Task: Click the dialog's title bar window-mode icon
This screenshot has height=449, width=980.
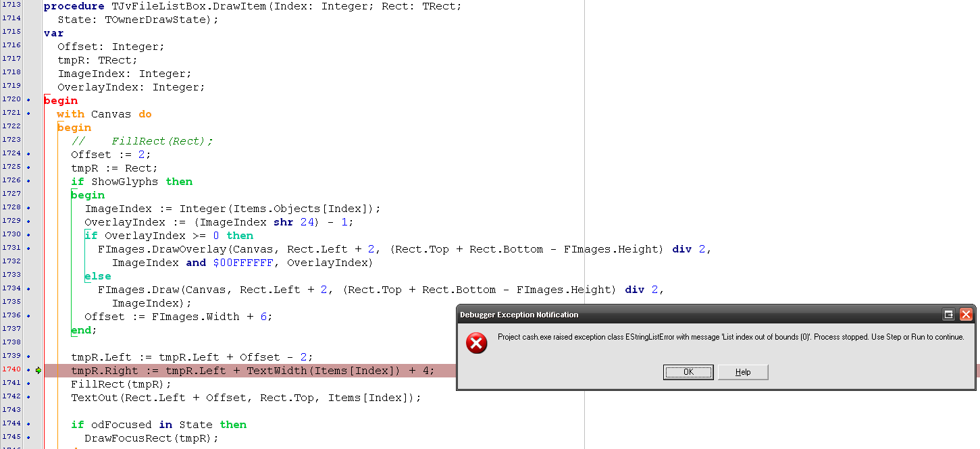Action: 949,314
